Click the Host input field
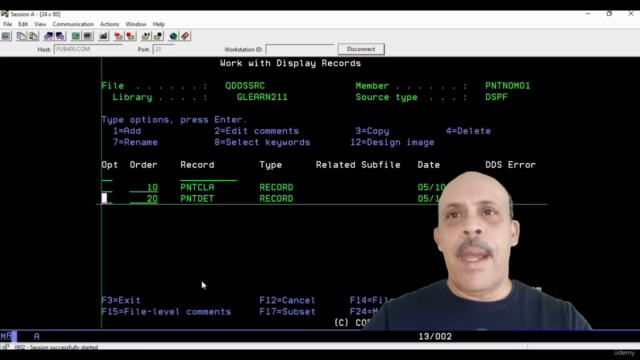This screenshot has width=640, height=360. pos(88,49)
